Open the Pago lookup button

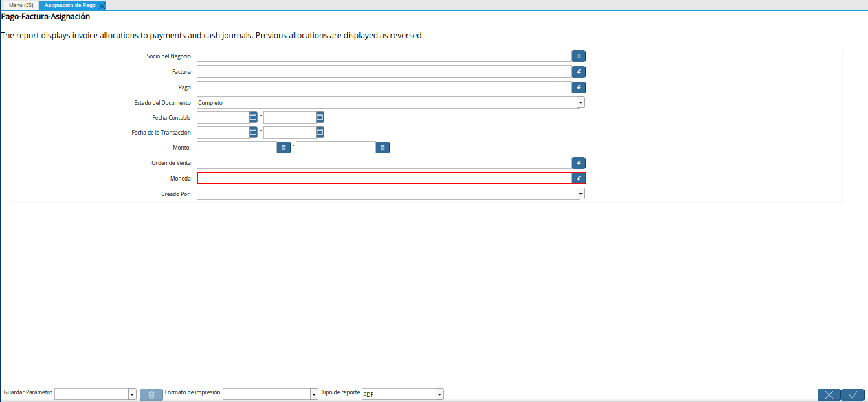tap(579, 87)
